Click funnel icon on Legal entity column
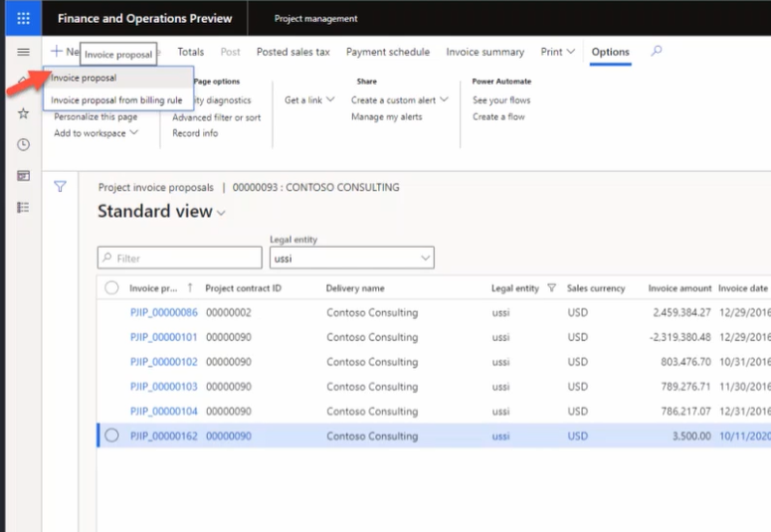Viewport: 771px width, 532px height. (552, 288)
